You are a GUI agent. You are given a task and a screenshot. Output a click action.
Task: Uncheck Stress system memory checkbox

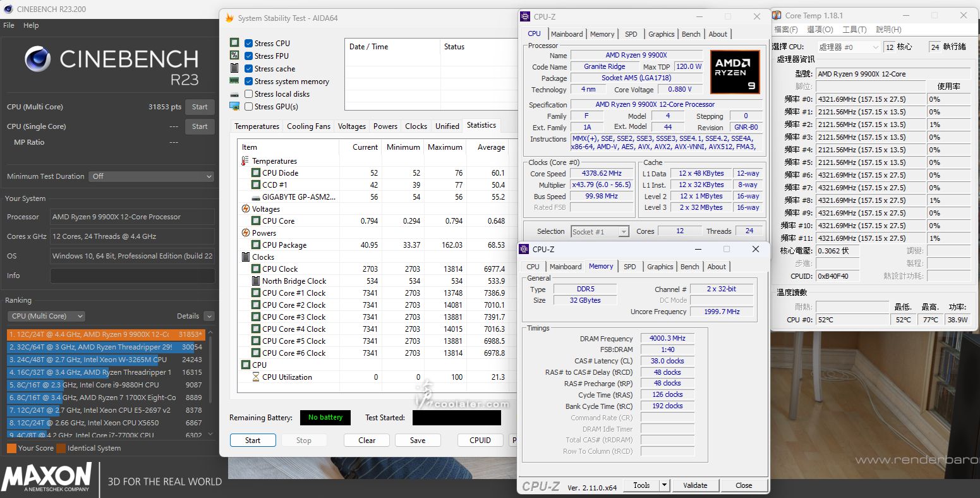(x=249, y=82)
